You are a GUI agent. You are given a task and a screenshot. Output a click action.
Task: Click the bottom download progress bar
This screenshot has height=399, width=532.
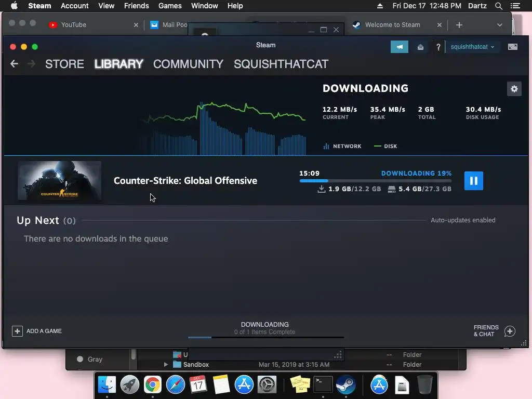265,337
